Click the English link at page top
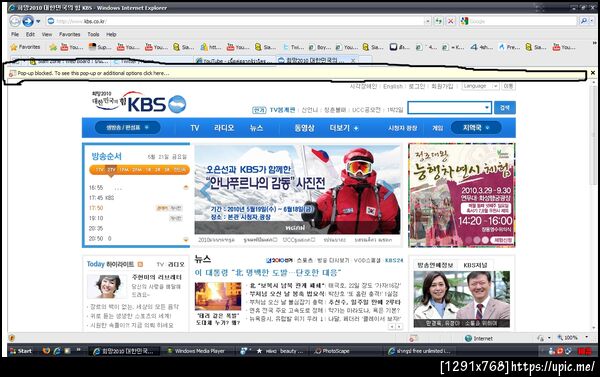 click(393, 86)
